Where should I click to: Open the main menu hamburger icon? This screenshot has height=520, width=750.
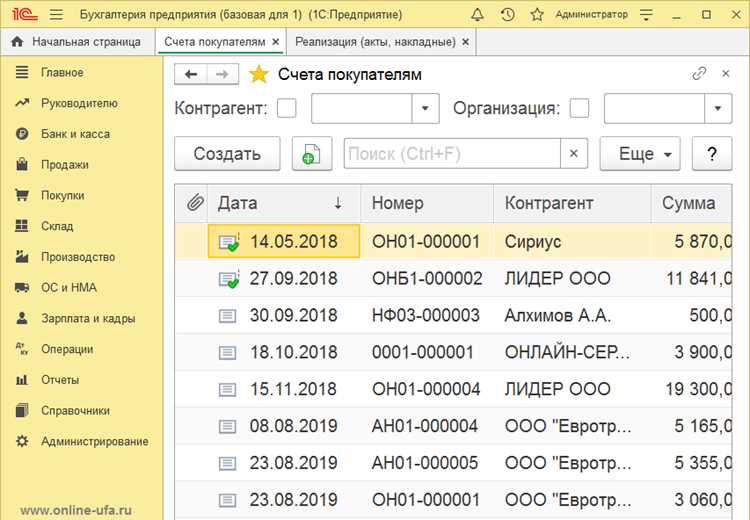(x=56, y=14)
